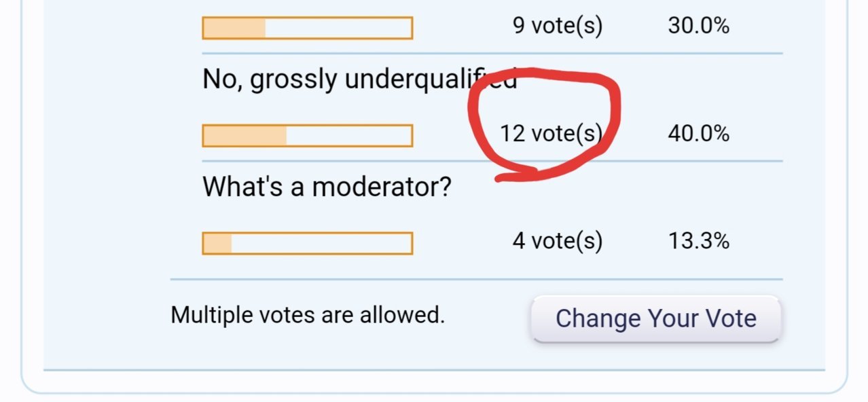Viewport: 868px width, 402px height.
Task: Click the filled portion of the 40.0% bar
Action: pos(245,135)
